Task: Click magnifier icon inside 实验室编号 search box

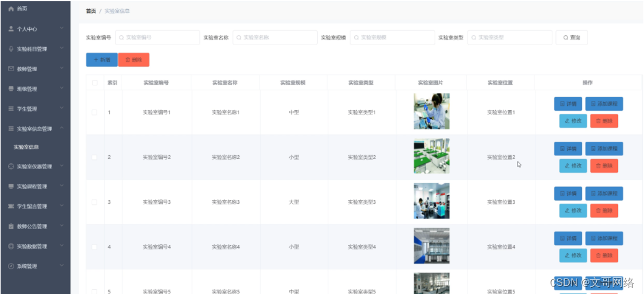Action: (121, 37)
